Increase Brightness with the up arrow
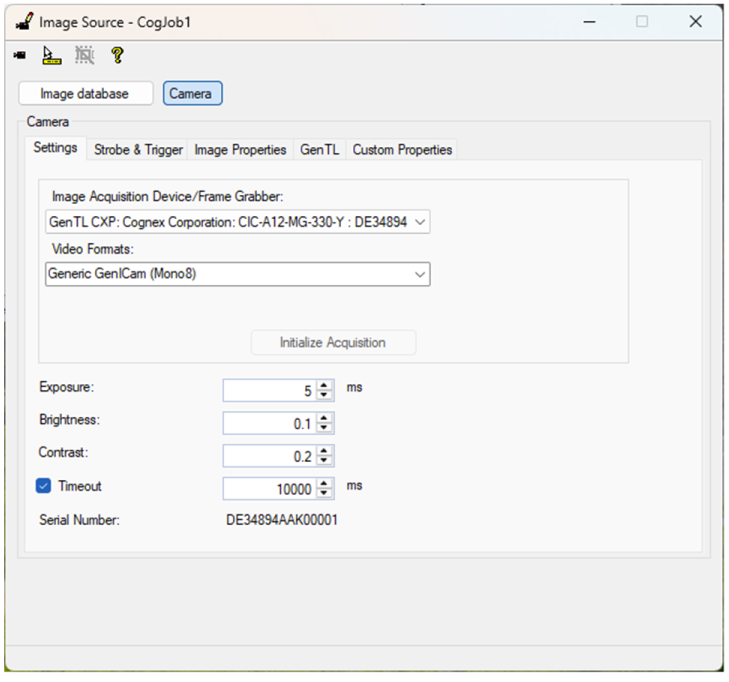The image size is (729, 682). coord(324,418)
